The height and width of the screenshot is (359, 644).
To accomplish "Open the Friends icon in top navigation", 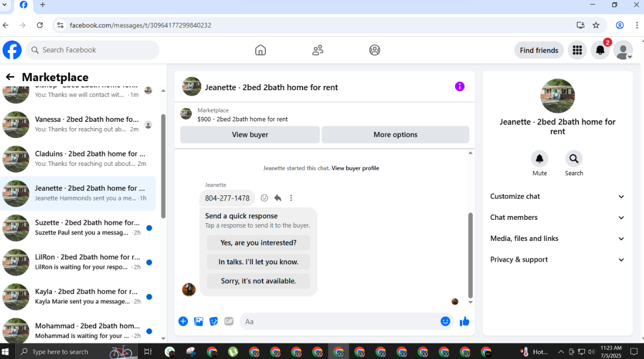I will pos(318,50).
